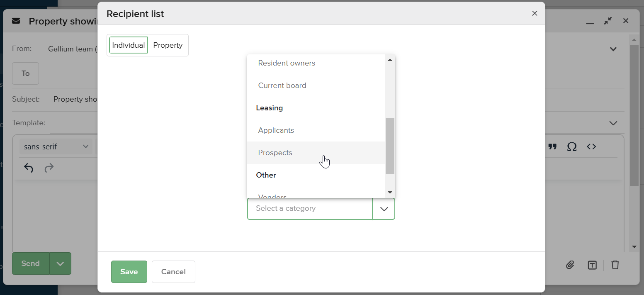Click the Leasing group heading
The image size is (644, 295).
coord(270,108)
